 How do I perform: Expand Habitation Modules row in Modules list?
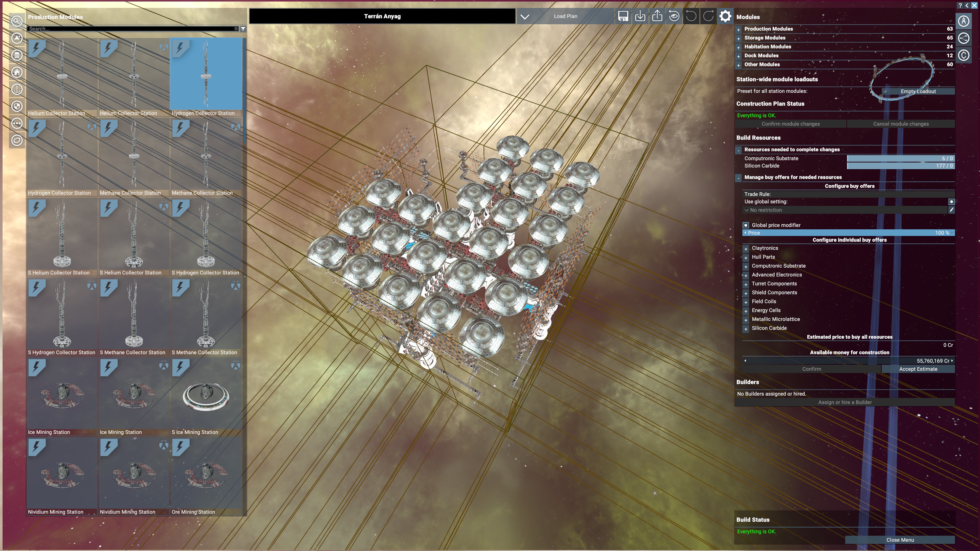739,47
